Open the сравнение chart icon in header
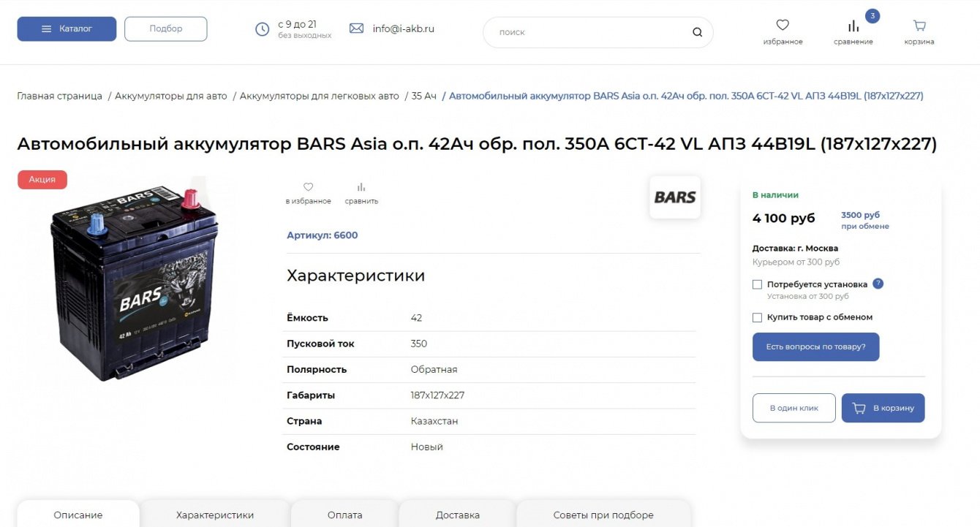This screenshot has width=980, height=527. pyautogui.click(x=853, y=26)
